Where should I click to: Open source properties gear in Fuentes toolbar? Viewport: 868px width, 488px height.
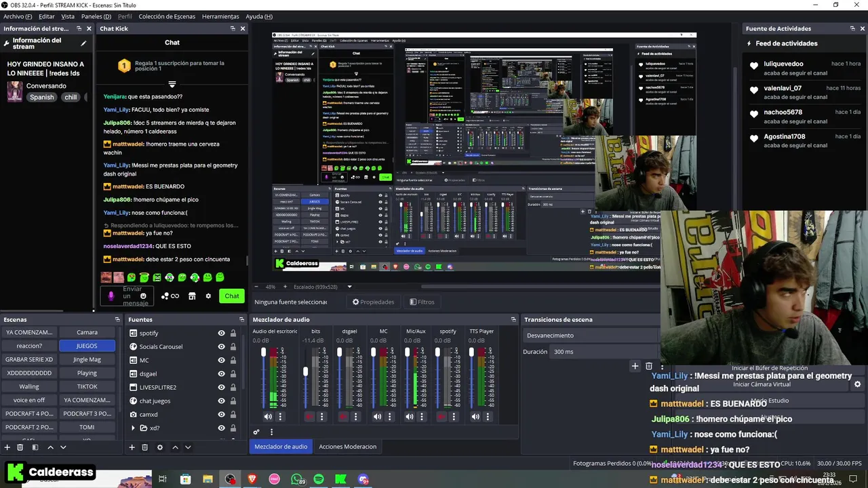point(160,447)
